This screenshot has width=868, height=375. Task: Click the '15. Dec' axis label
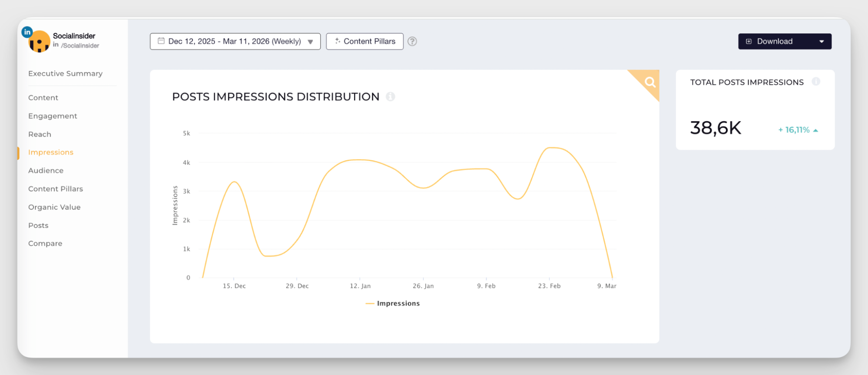point(234,286)
